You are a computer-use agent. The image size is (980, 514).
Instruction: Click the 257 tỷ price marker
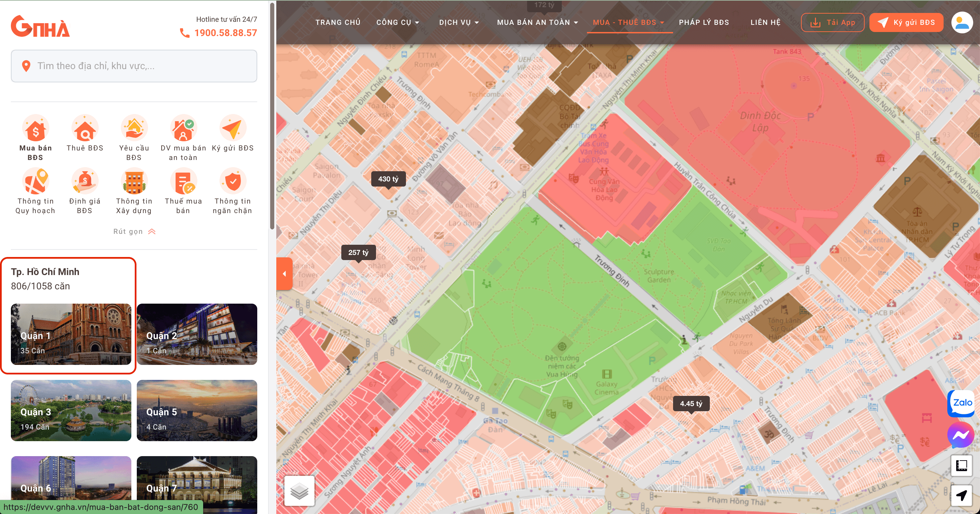coord(358,252)
